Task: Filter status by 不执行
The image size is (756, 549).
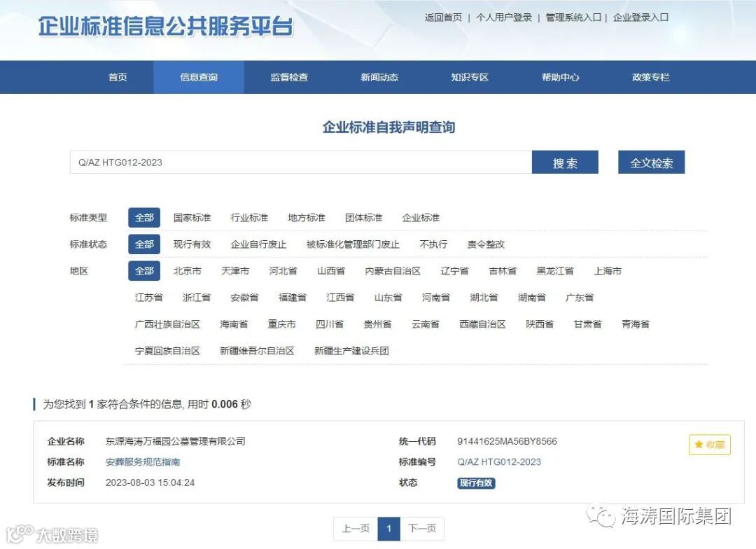Action: [433, 244]
